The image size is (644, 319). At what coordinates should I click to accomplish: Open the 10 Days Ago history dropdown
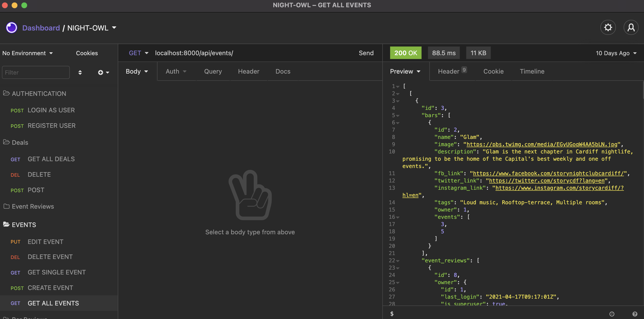pyautogui.click(x=616, y=53)
